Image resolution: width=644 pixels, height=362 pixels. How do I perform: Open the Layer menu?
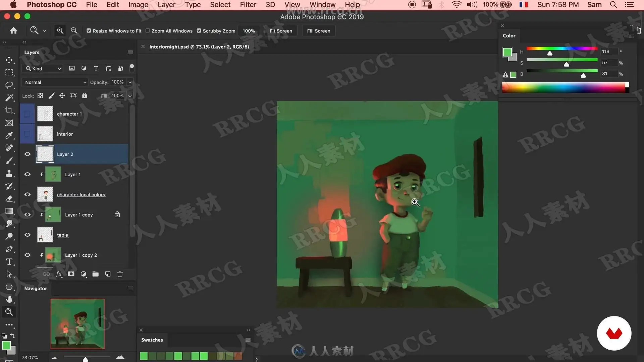click(x=166, y=5)
